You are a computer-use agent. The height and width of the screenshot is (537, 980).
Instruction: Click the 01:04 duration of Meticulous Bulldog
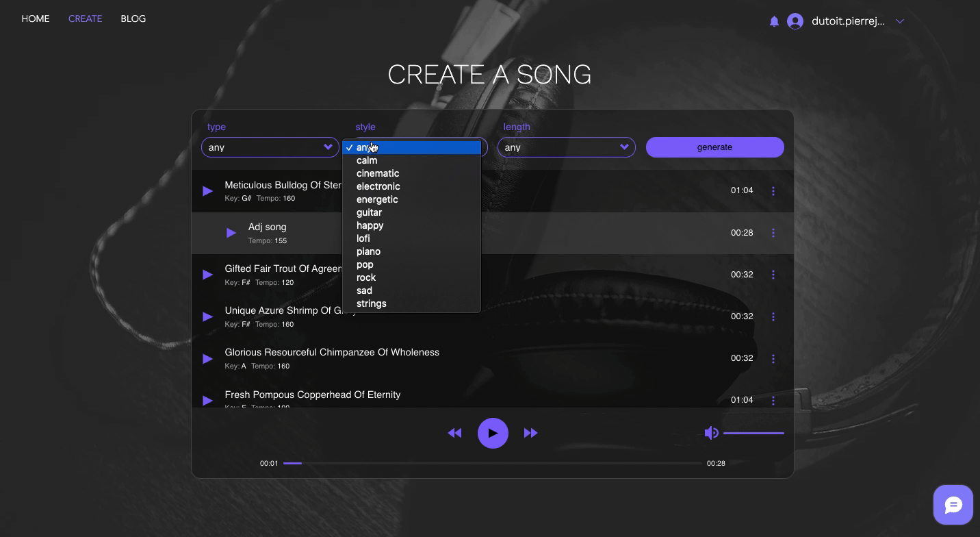pyautogui.click(x=742, y=190)
